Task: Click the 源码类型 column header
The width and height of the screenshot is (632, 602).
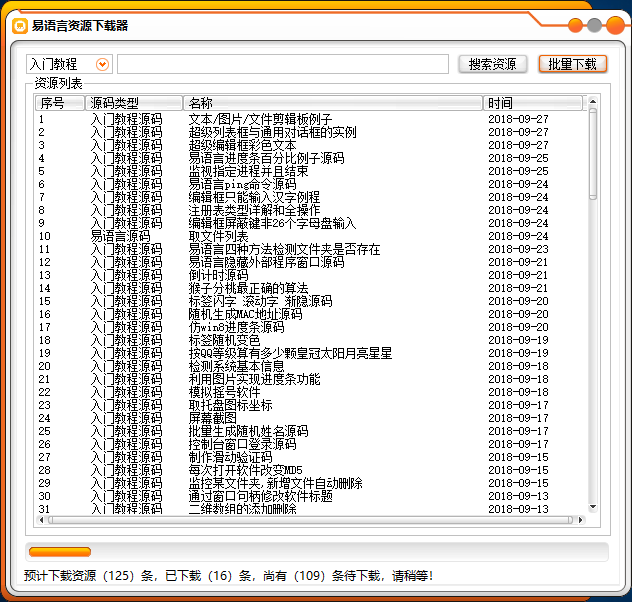Action: tap(133, 103)
